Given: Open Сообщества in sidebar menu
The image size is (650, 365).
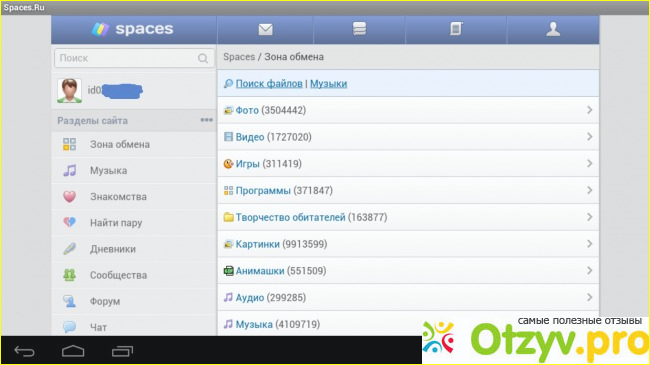Looking at the screenshot, I should click(x=134, y=275).
